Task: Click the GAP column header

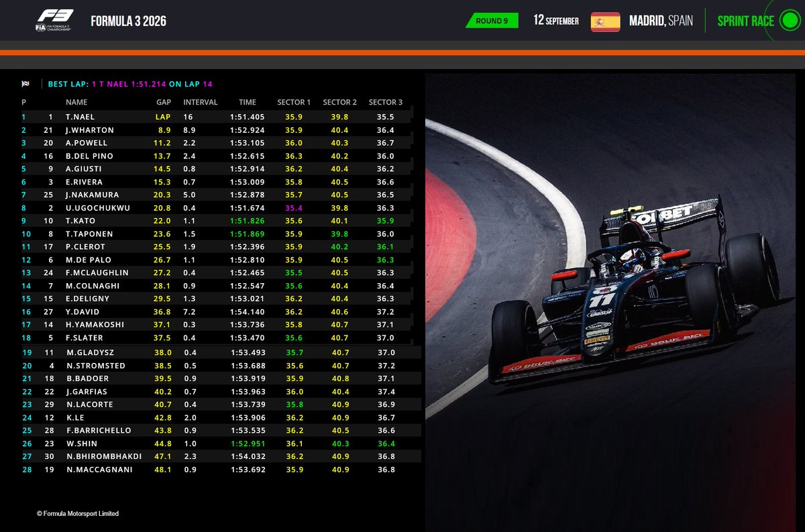Action: (x=163, y=103)
